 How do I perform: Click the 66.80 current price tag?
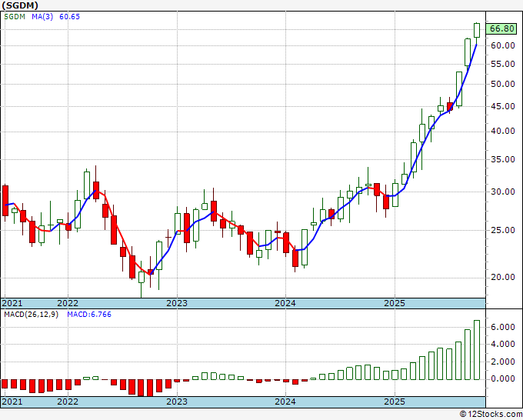click(x=501, y=29)
